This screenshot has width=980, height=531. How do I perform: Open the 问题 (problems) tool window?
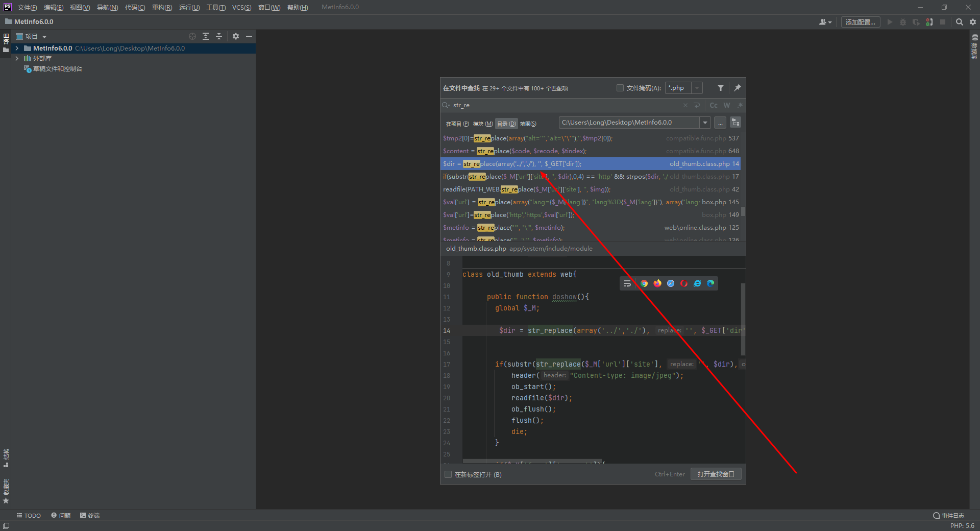pyautogui.click(x=61, y=515)
